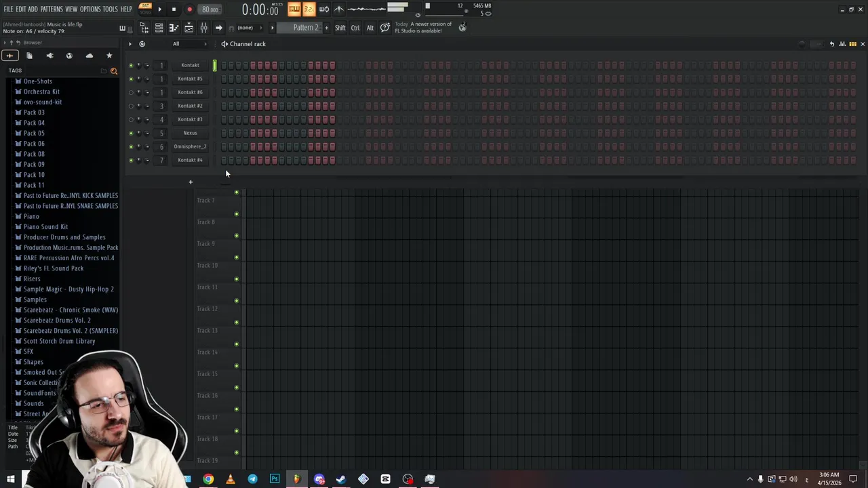Click the first step of Kontakt #4 sequencer

224,160
